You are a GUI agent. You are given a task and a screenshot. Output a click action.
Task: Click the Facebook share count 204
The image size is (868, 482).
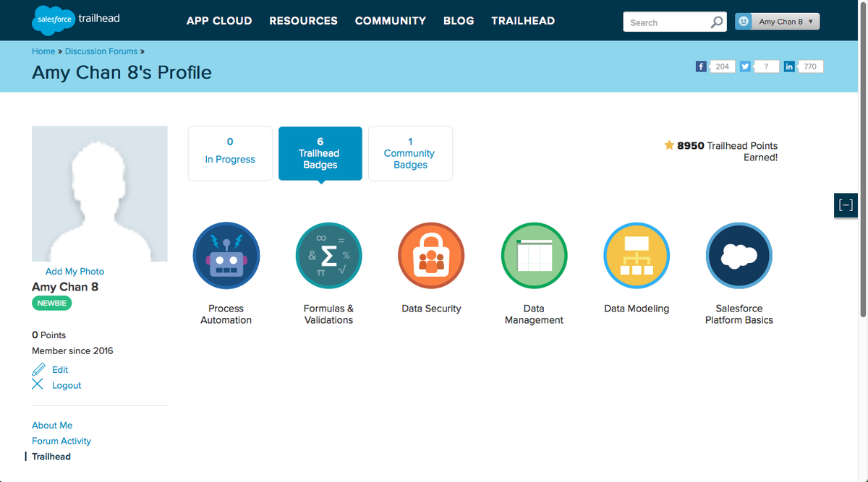click(723, 66)
